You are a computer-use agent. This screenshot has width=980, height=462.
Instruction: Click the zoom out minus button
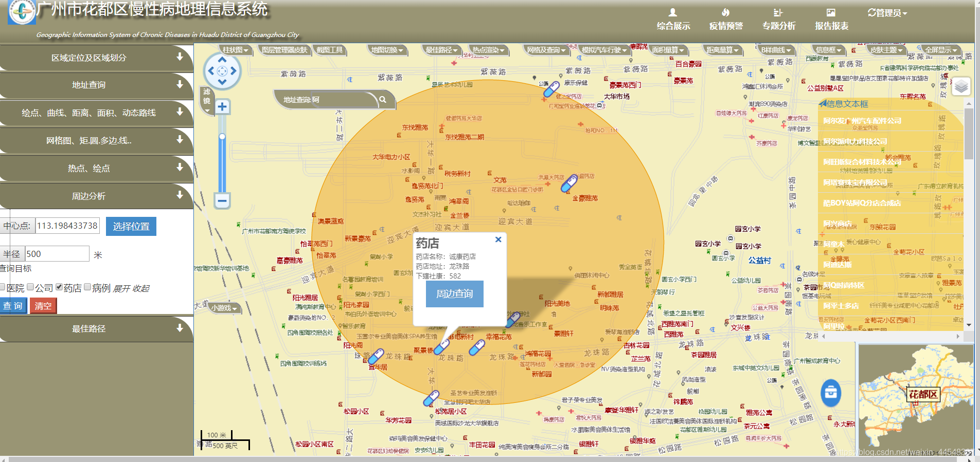coord(222,200)
